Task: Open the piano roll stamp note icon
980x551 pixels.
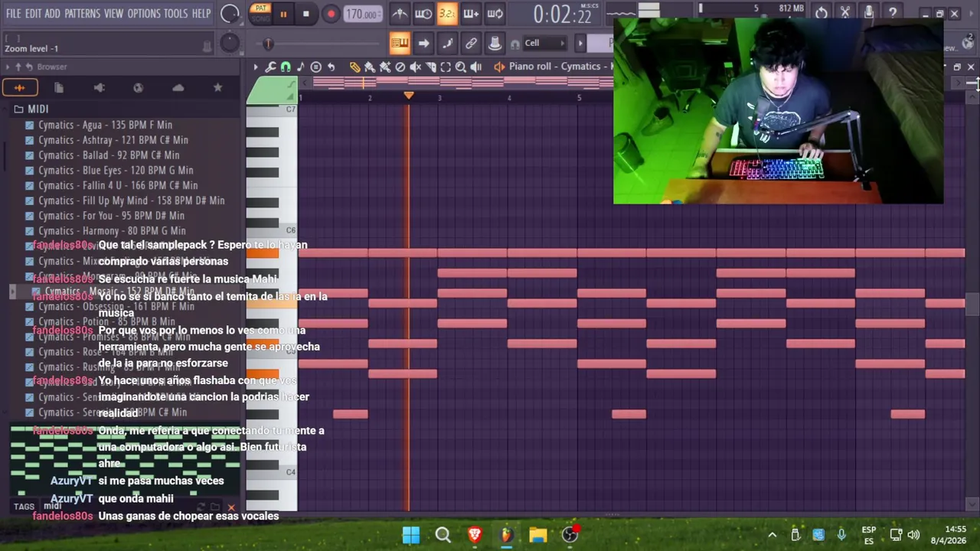Action: pos(300,67)
